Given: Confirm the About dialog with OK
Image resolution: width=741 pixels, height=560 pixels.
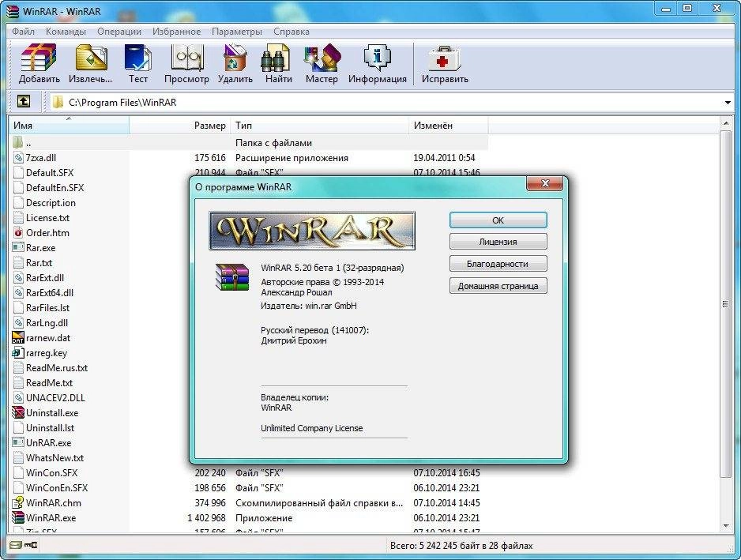Looking at the screenshot, I should (x=498, y=220).
